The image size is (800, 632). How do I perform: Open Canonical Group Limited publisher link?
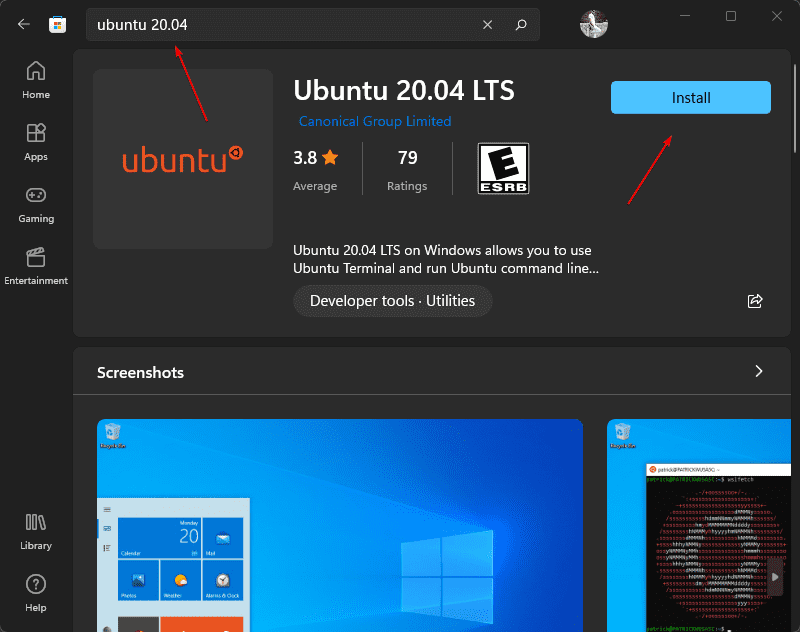point(375,121)
